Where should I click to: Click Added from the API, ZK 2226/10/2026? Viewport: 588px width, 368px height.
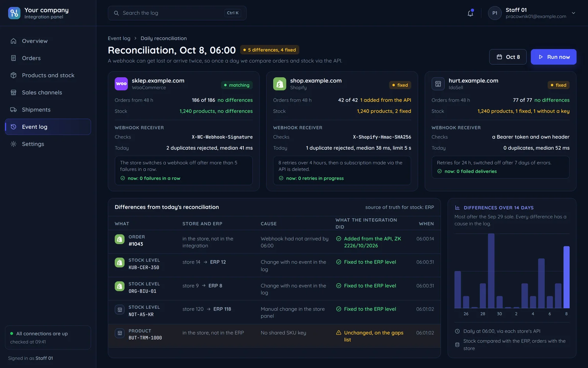coord(373,242)
